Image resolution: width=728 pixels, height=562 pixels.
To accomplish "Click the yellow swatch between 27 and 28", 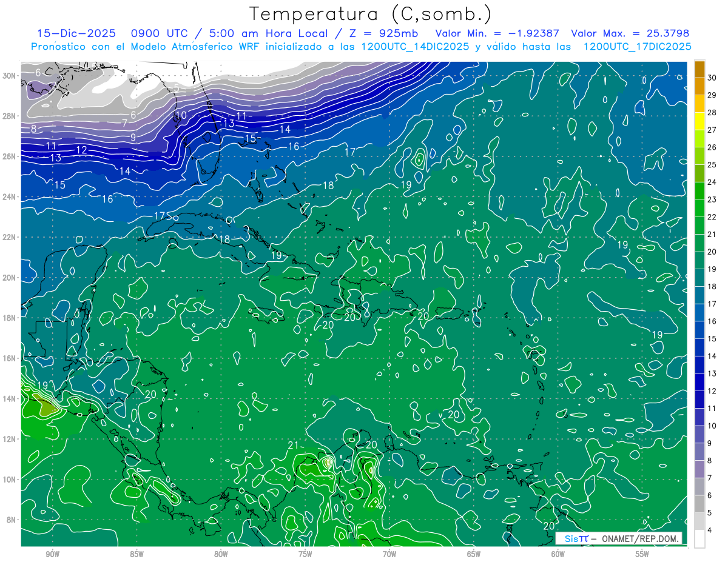I will click(699, 121).
